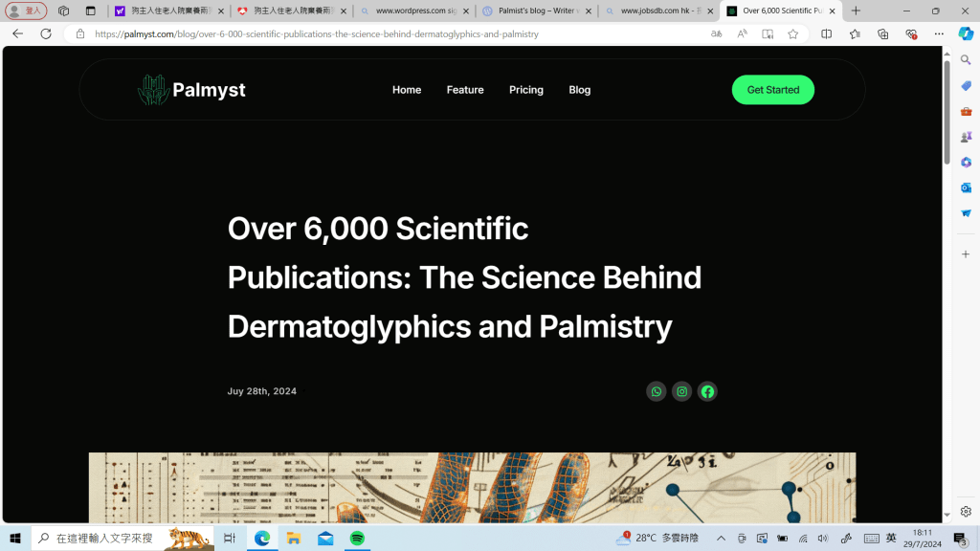Share the article via WhatsApp icon
The image size is (980, 551).
pyautogui.click(x=656, y=391)
